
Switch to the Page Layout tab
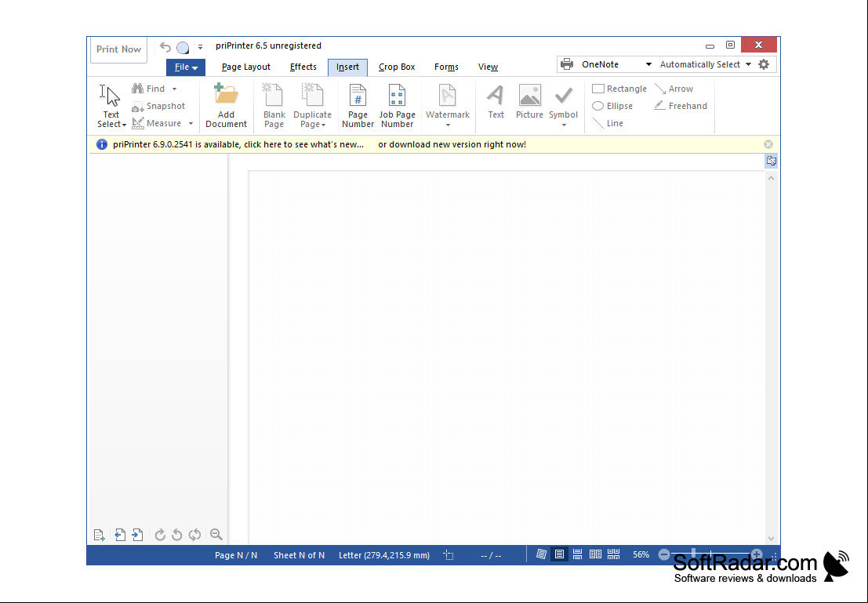pyautogui.click(x=245, y=67)
